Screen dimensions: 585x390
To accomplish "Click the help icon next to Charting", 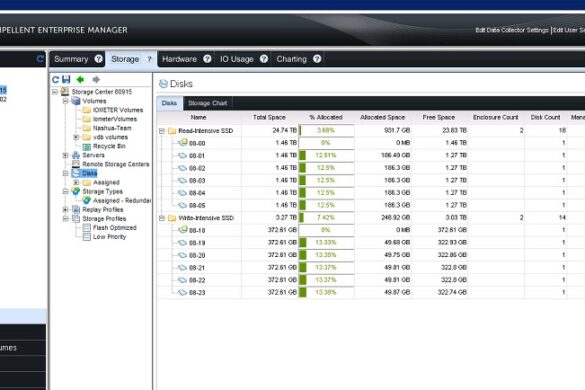I will tap(317, 59).
